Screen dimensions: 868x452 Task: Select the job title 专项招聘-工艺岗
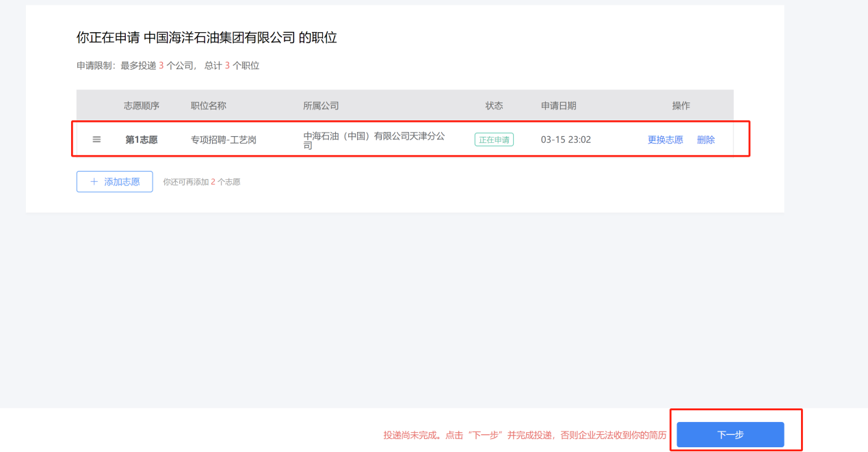point(224,139)
